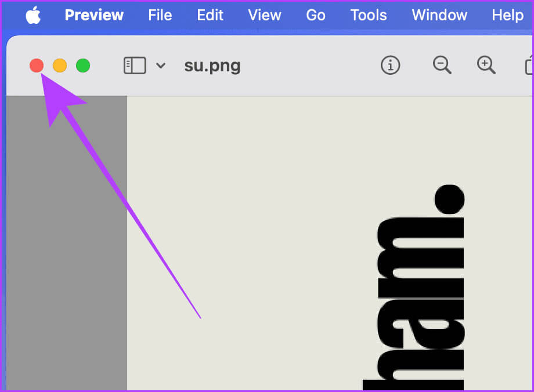Open the File menu
The height and width of the screenshot is (392, 534).
[x=160, y=15]
